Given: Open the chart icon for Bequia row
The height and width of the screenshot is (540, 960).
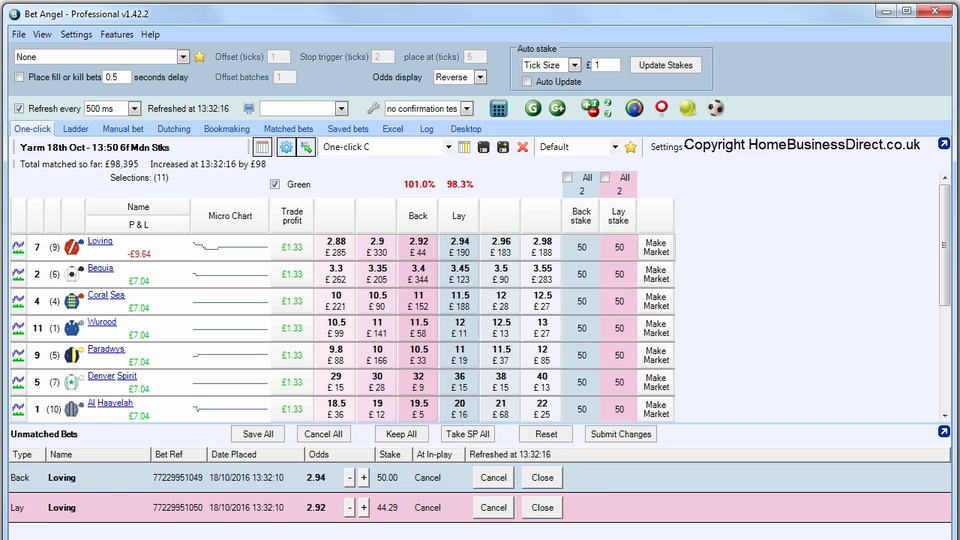Looking at the screenshot, I should [18, 274].
